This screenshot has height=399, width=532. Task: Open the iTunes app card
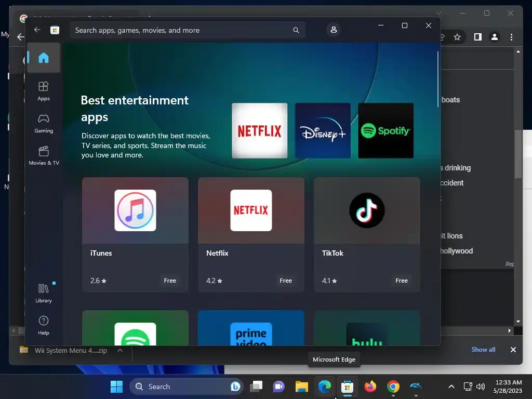point(135,234)
